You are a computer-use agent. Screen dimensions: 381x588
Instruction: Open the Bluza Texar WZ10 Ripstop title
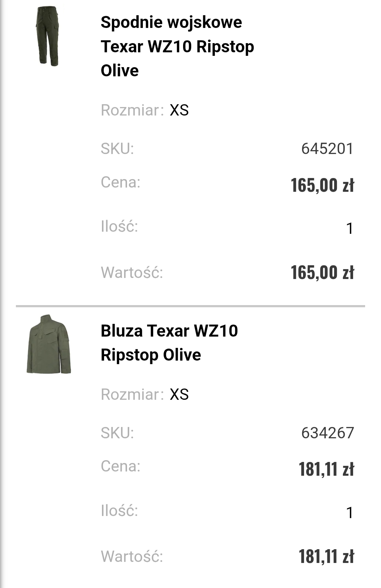pos(169,343)
